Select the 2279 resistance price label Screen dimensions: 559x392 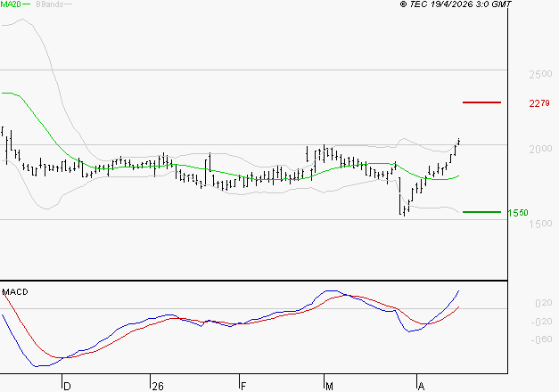538,103
